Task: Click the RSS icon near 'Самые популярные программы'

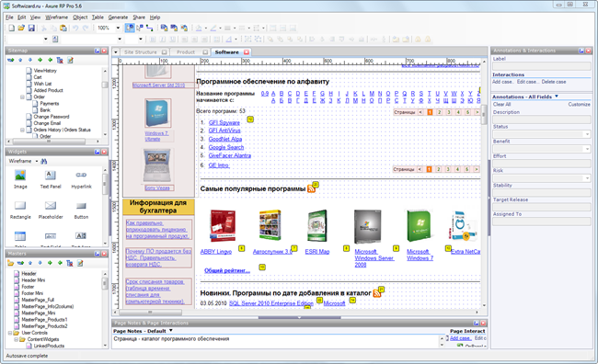Action: click(311, 188)
